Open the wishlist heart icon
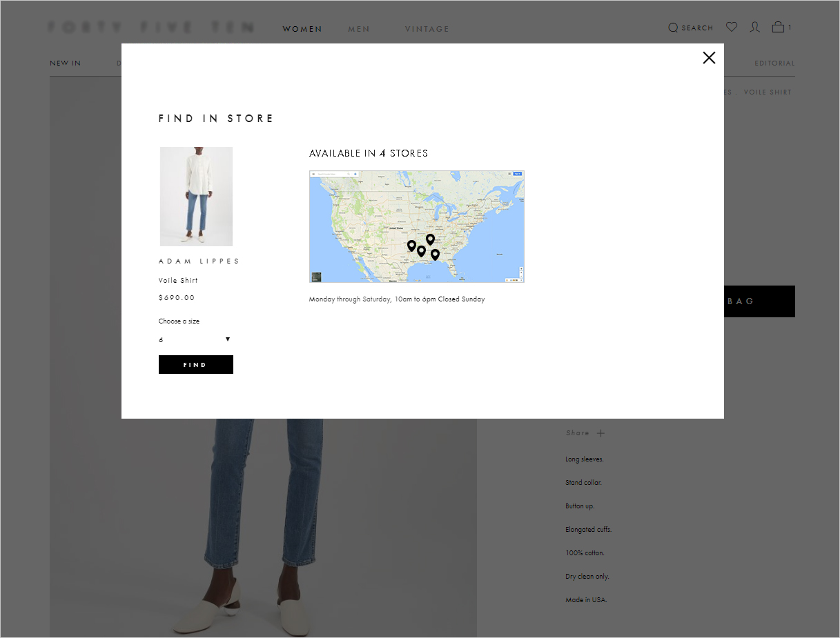The height and width of the screenshot is (638, 840). pos(732,27)
